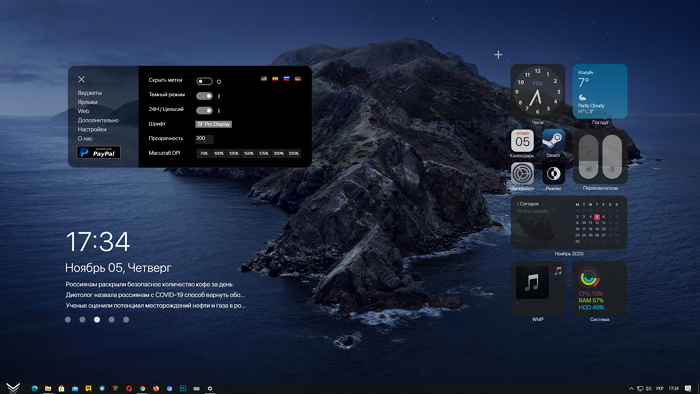
Task: Open headline about oil and gas deposits
Action: (x=156, y=305)
